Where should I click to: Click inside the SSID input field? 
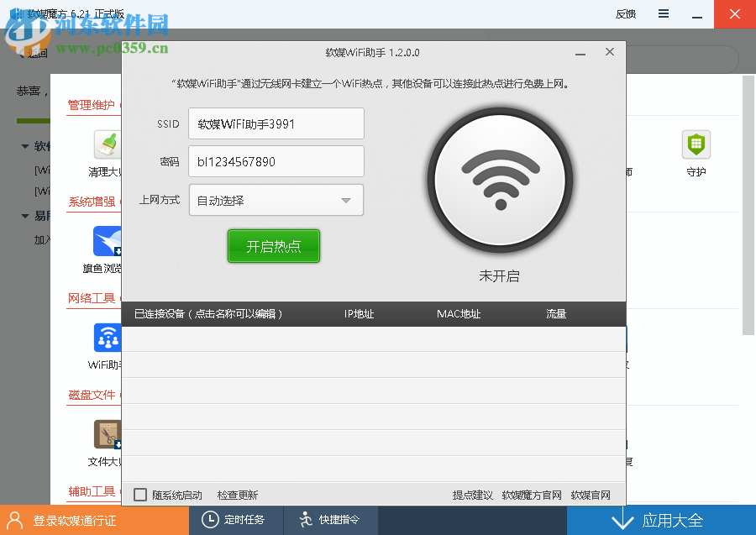[276, 123]
